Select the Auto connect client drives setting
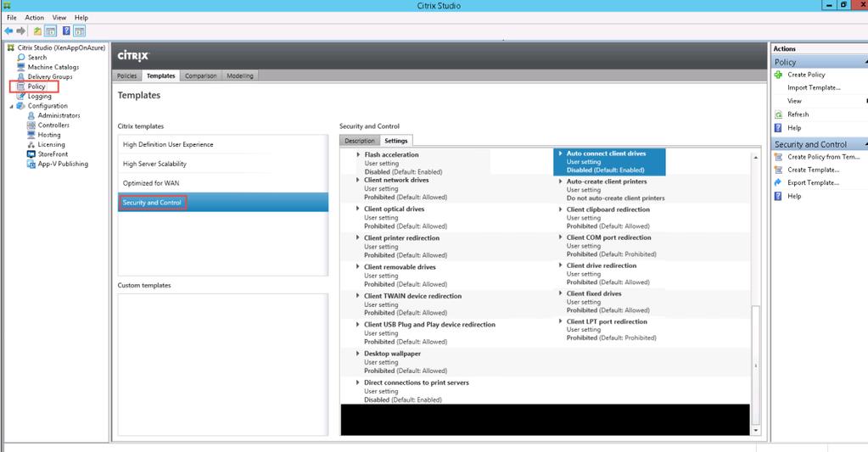Image resolution: width=868 pixels, height=452 pixels. (609, 161)
